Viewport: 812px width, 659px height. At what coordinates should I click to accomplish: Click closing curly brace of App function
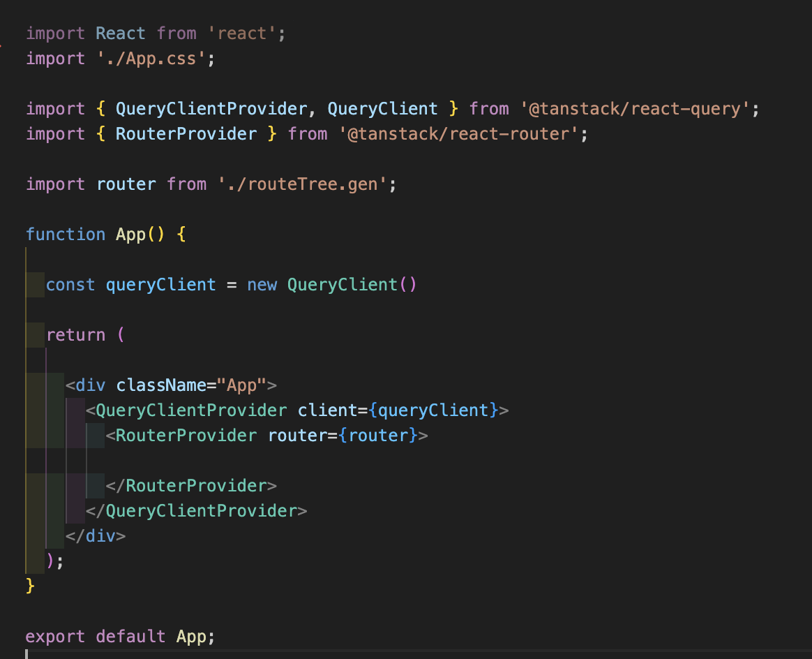coord(30,586)
